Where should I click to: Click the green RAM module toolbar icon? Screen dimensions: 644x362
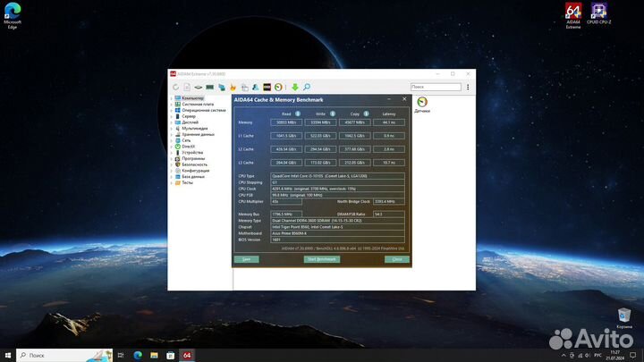click(210, 87)
